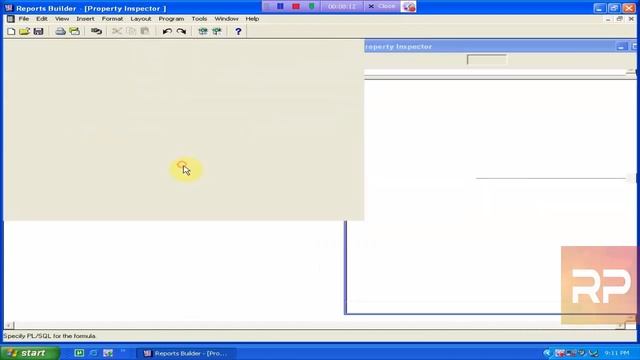This screenshot has height=360, width=640.
Task: Click the green marker button on the recorder bar
Action: [311, 6]
